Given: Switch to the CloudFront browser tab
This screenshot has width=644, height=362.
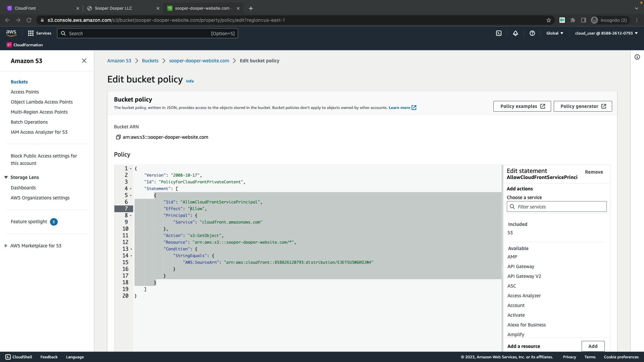Looking at the screenshot, I should (25, 8).
